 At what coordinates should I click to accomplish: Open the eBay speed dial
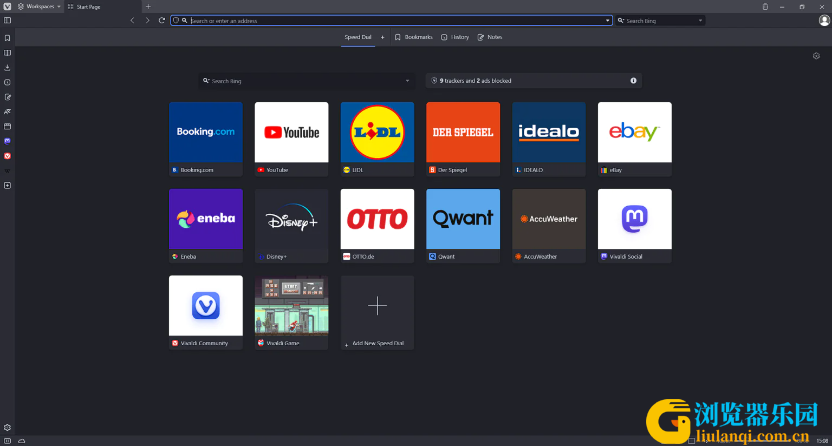635,139
